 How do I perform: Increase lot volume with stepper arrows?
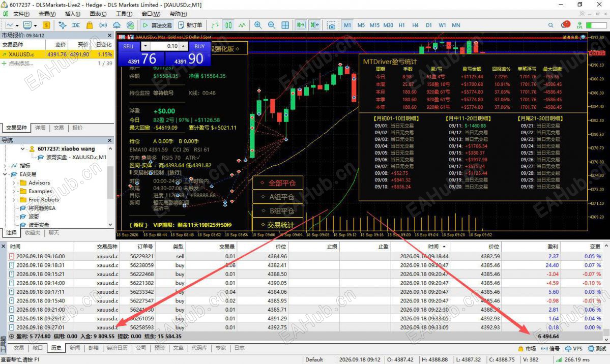[x=183, y=46]
